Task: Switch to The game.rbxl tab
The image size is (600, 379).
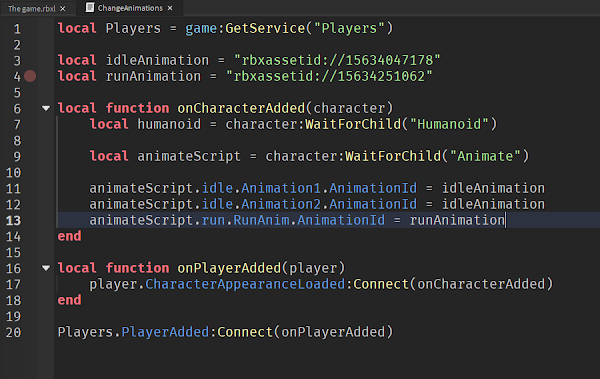Action: coord(32,8)
